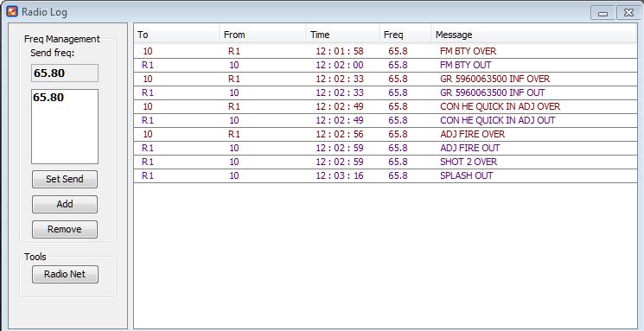Click the time 12 : 02 : 56
The height and width of the screenshot is (331, 644).
pyautogui.click(x=340, y=134)
